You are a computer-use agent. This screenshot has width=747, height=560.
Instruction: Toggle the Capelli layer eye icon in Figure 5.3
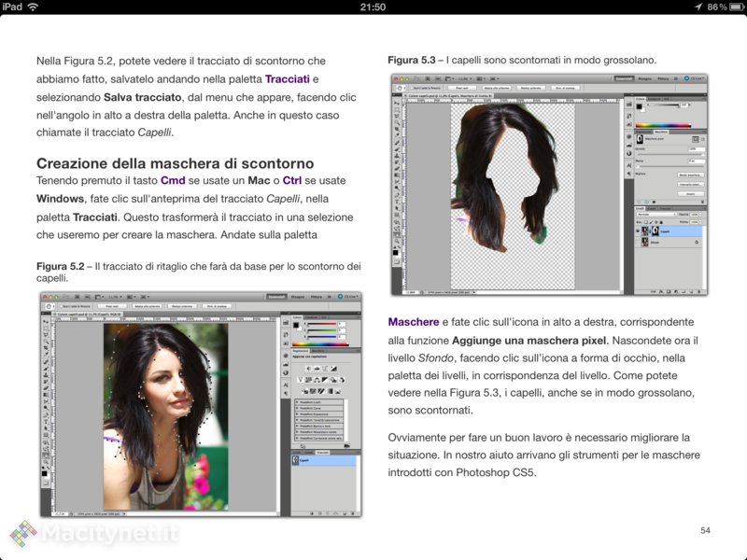pos(638,231)
